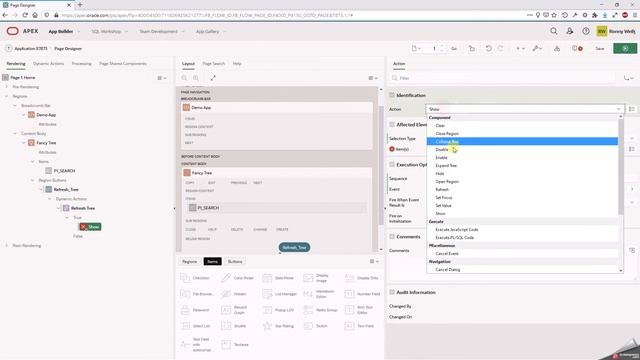Click the Star Rating gallery item icon

[267, 326]
